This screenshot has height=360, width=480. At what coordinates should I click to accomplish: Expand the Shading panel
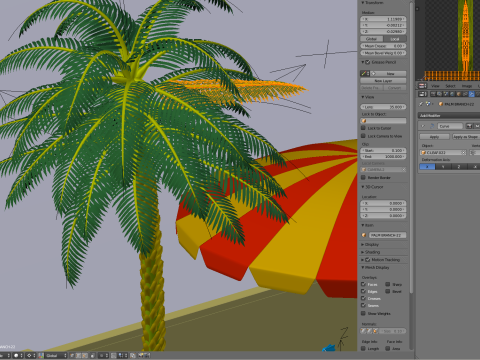[363, 252]
